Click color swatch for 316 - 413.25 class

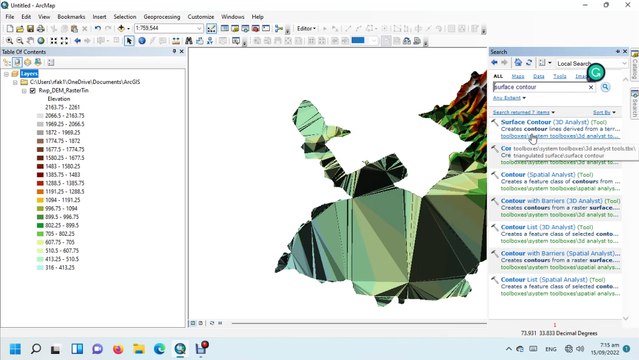[40, 268]
